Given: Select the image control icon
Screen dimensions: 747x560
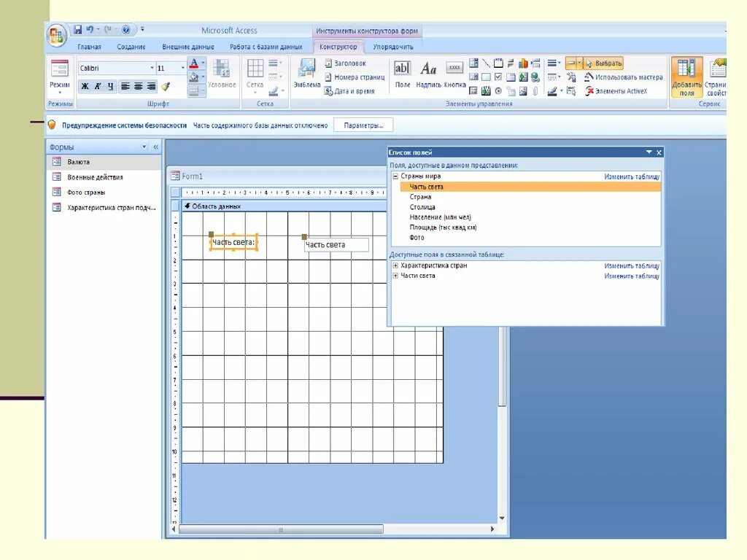Looking at the screenshot, I should 523,91.
